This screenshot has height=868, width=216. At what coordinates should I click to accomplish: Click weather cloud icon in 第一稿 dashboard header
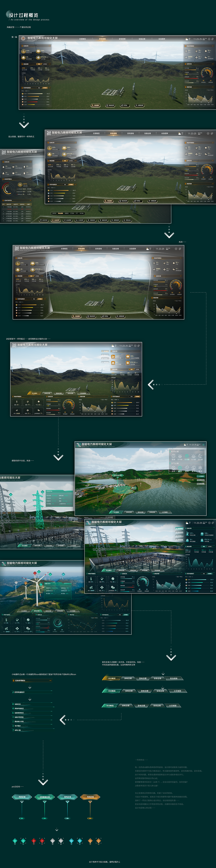point(187,39)
